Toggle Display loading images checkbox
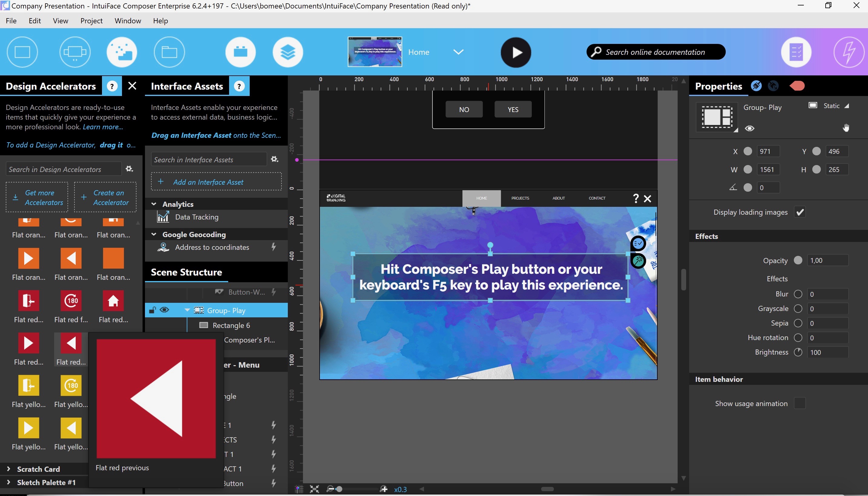Image resolution: width=868 pixels, height=496 pixels. [x=800, y=212]
